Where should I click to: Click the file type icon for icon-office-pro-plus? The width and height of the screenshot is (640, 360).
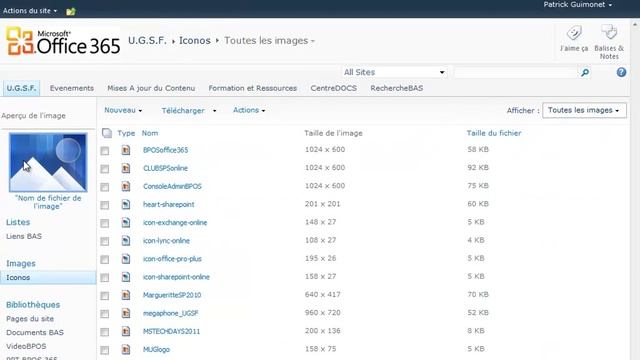click(x=126, y=259)
